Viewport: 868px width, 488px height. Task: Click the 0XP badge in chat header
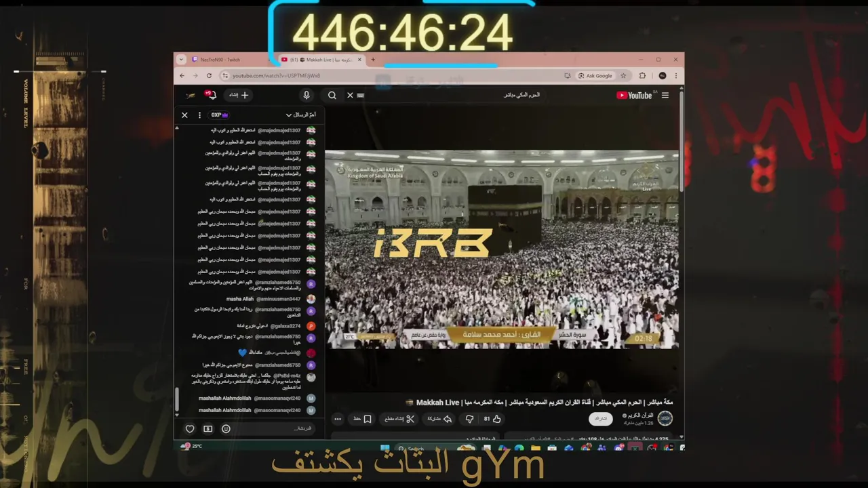(219, 115)
